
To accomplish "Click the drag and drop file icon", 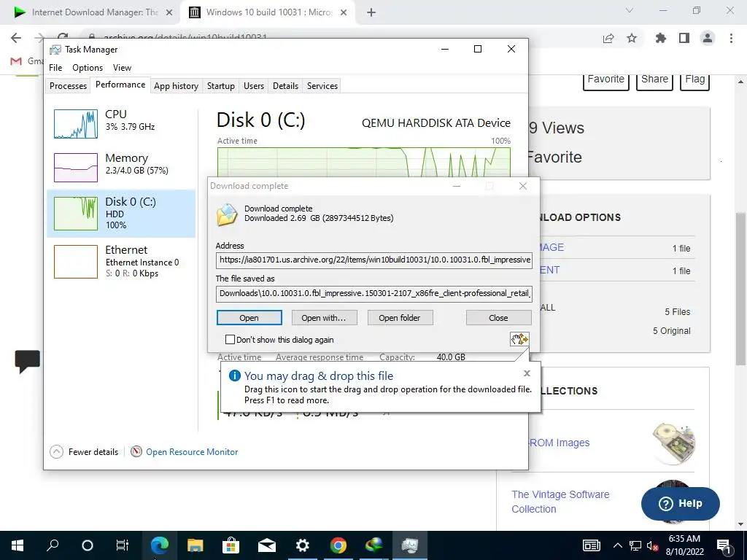I will (519, 339).
